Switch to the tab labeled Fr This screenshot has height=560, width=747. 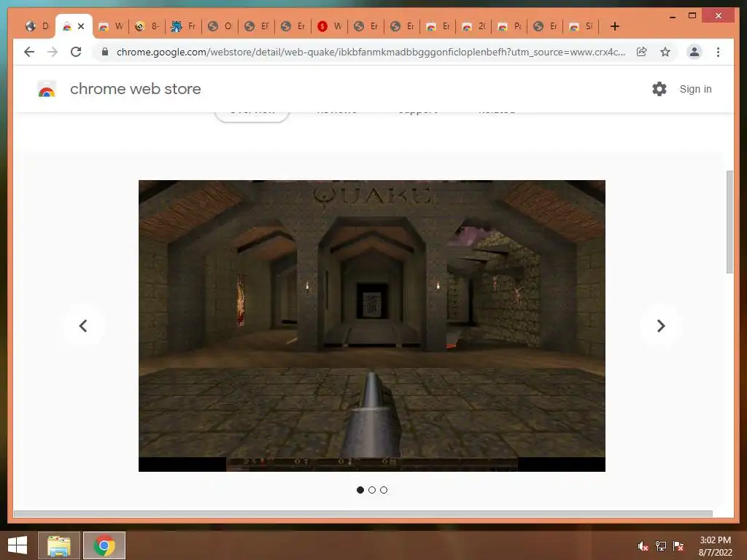[x=183, y=26]
